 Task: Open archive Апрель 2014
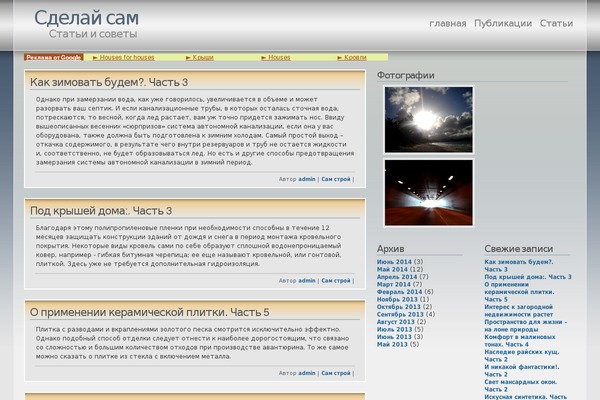coord(397,277)
